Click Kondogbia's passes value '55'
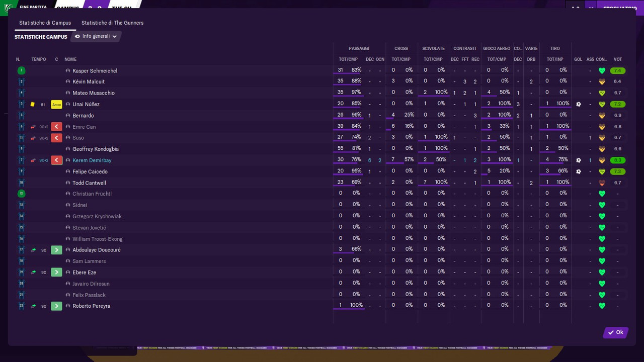This screenshot has width=644, height=362. click(x=341, y=149)
